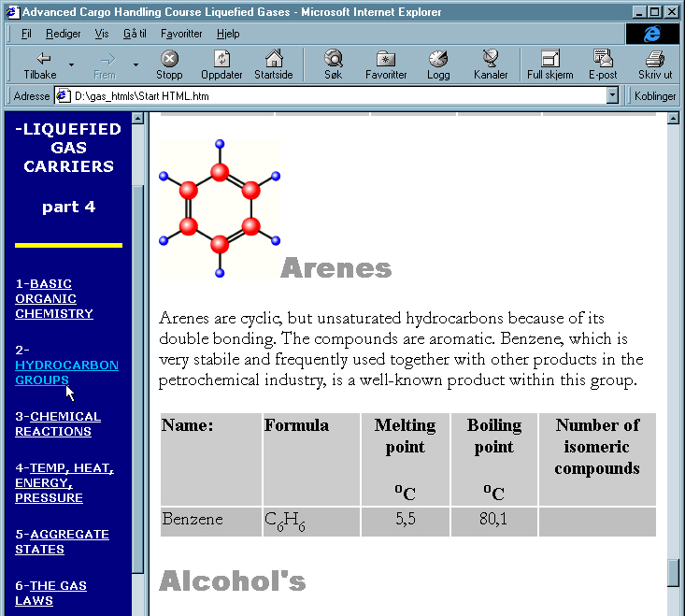Click the Tilbake back arrow button

pos(39,64)
